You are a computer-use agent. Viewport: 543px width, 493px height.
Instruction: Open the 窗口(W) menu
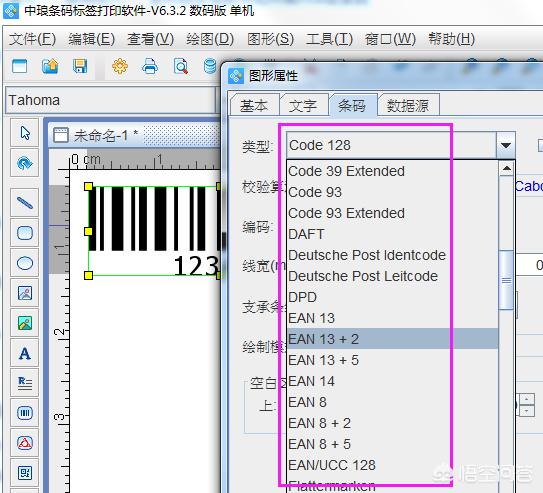(390, 39)
